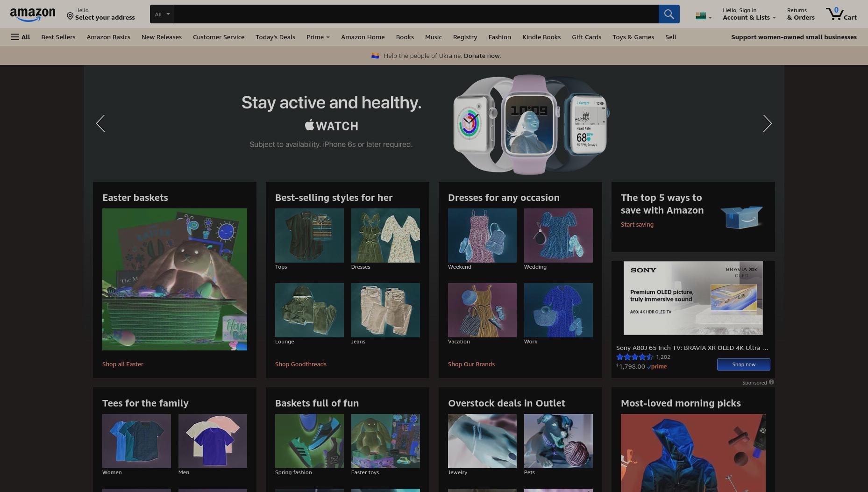The width and height of the screenshot is (868, 492).
Task: Expand Account & Lists menu
Action: [749, 14]
